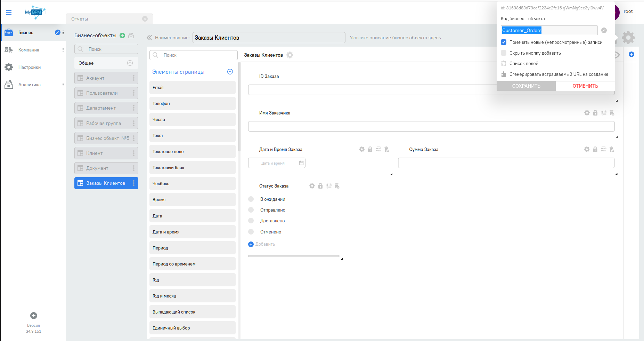Screen dimensions: 644x341
Task: Click the blue plus icon at right panel
Action: (x=631, y=54)
